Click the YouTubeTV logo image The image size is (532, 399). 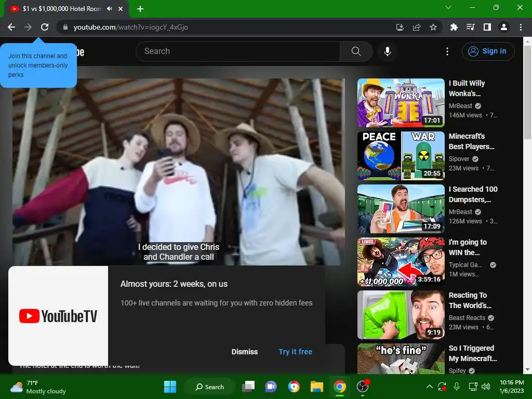click(x=58, y=316)
